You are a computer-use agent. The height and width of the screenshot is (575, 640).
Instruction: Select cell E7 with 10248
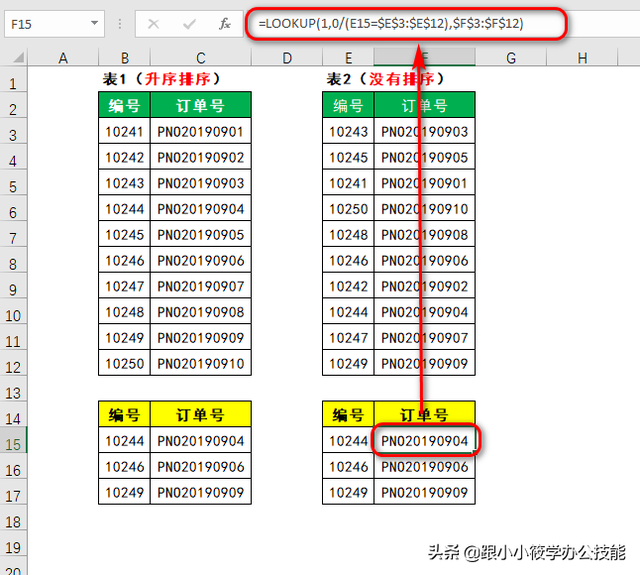pyautogui.click(x=348, y=234)
